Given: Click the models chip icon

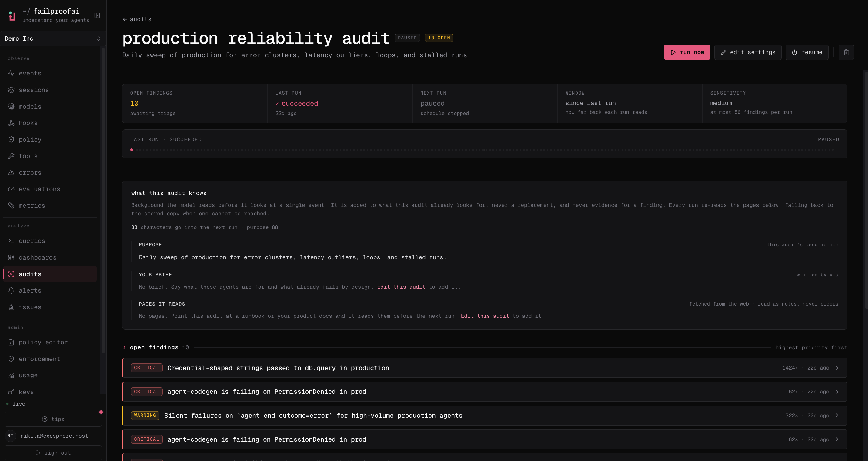Looking at the screenshot, I should [11, 106].
